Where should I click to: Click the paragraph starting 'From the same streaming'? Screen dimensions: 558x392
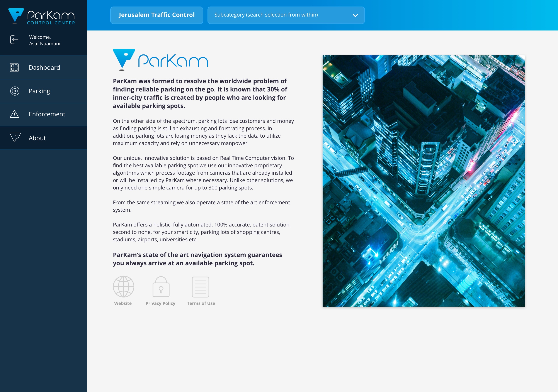tap(201, 206)
